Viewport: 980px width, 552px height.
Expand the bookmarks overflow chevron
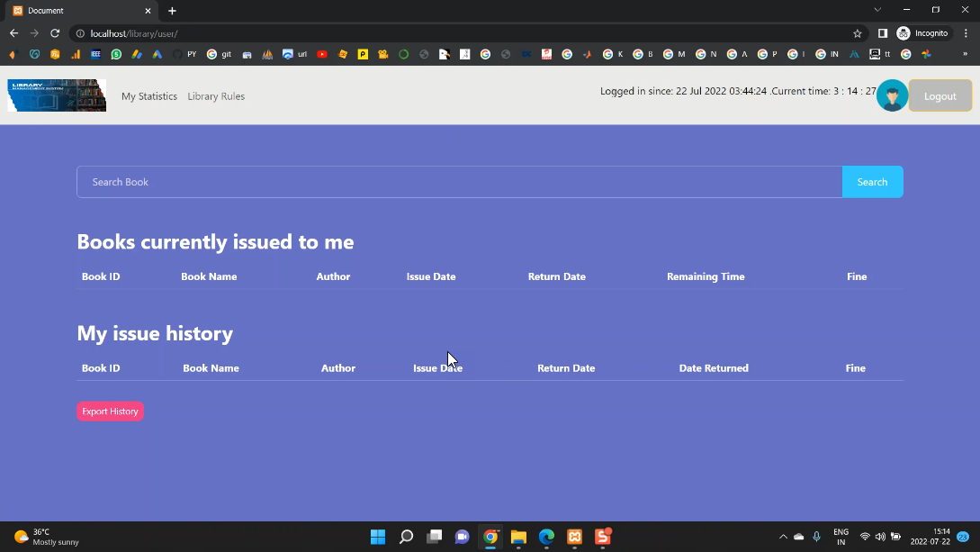pyautogui.click(x=965, y=54)
